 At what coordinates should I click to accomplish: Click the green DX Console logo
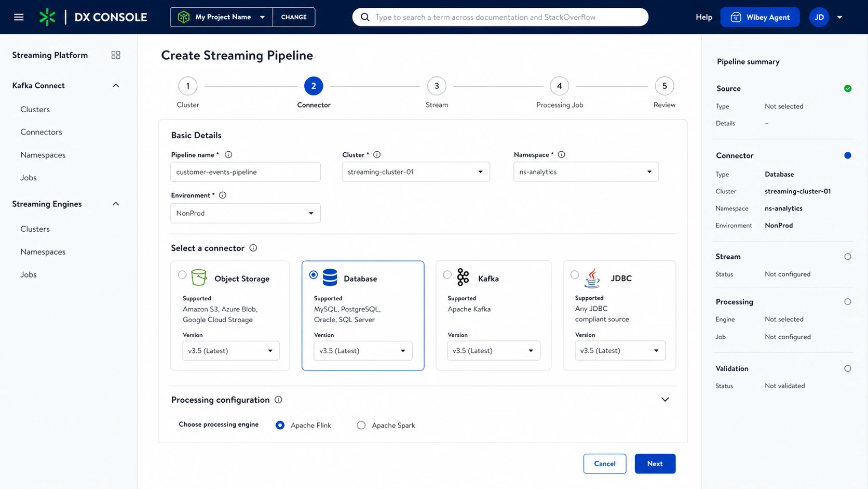[x=47, y=17]
